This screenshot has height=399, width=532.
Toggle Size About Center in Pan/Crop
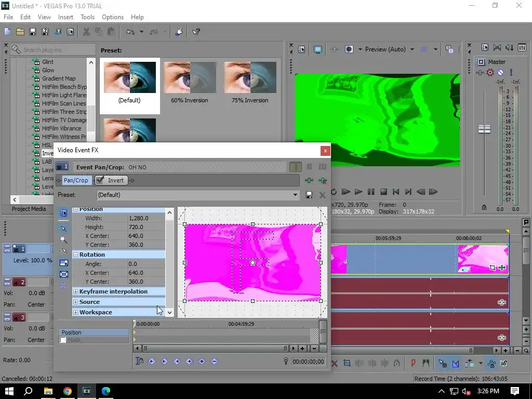63,274
